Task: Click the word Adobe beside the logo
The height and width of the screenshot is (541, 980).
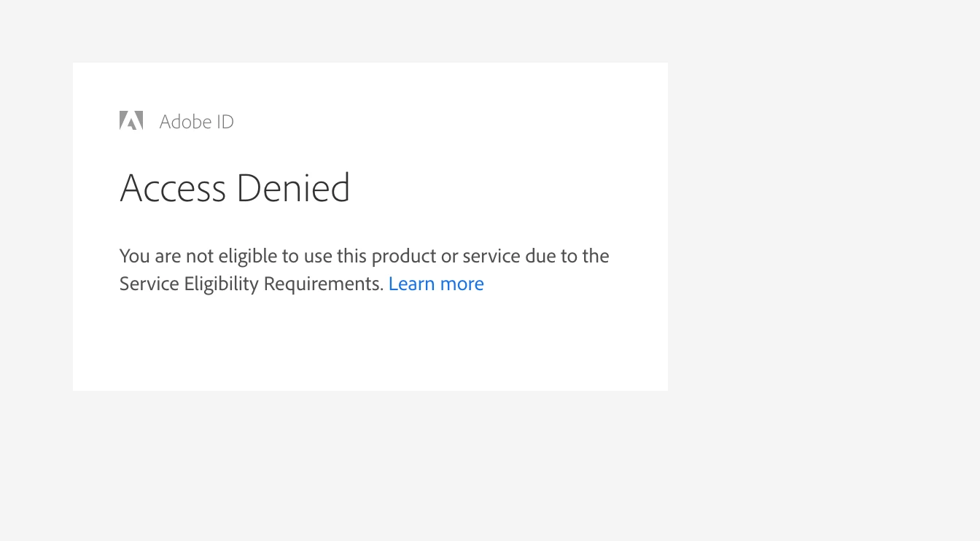Action: 185,122
